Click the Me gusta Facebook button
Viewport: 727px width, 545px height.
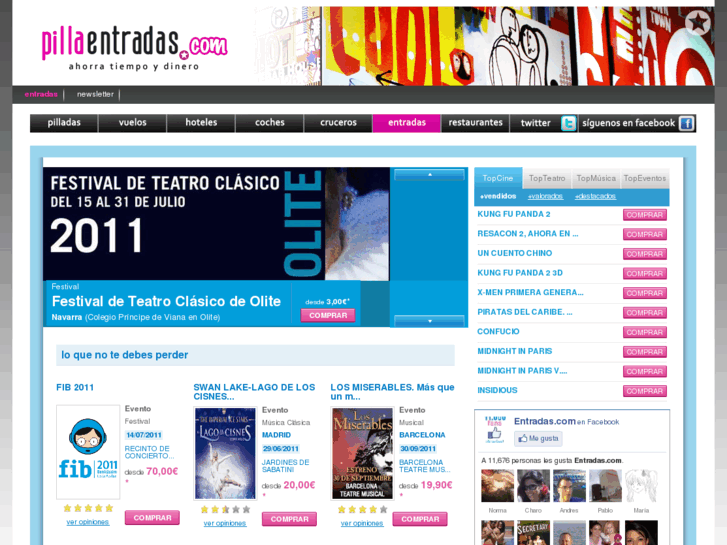538,438
